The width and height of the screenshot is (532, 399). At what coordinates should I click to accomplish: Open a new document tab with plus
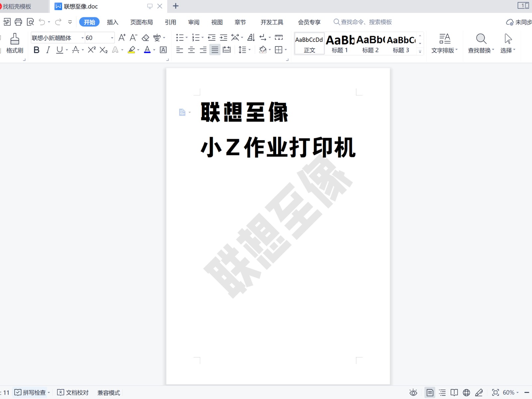pos(176,6)
